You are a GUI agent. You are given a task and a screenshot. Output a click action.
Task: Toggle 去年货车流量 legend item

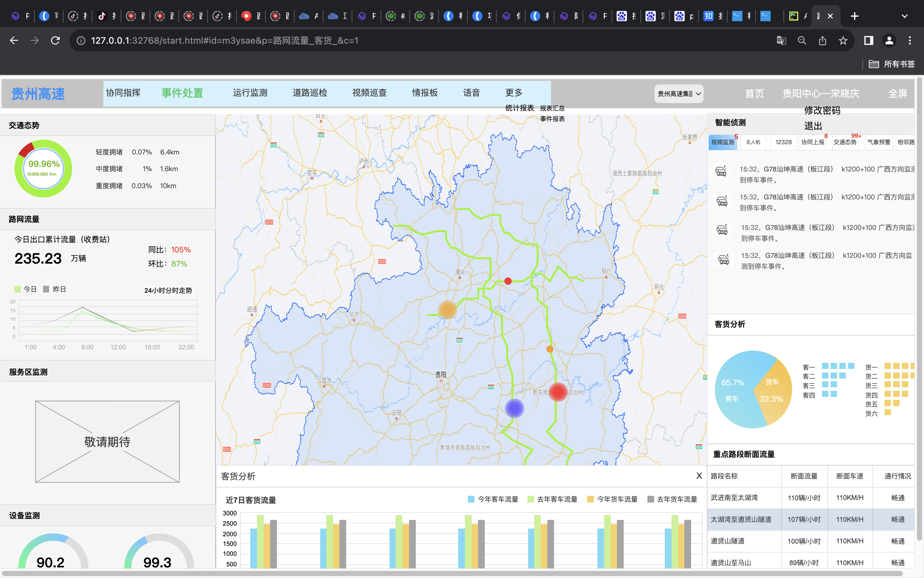[x=672, y=499]
